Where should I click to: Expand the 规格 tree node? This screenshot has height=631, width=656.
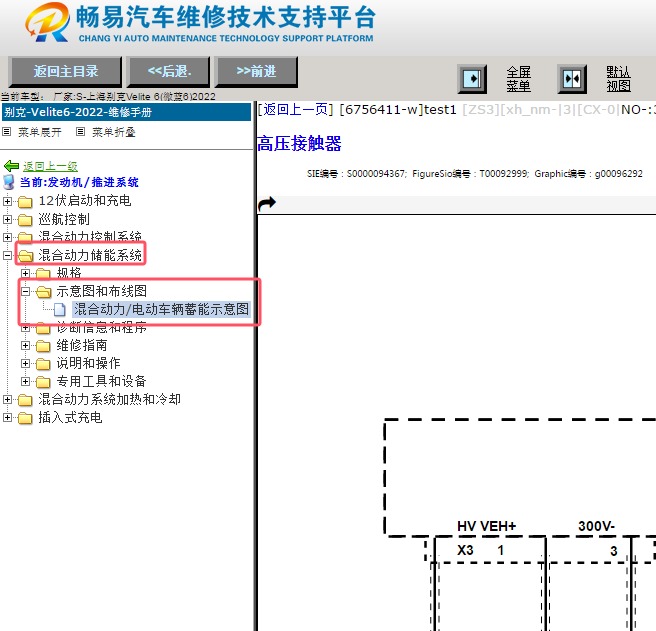pyautogui.click(x=26, y=273)
